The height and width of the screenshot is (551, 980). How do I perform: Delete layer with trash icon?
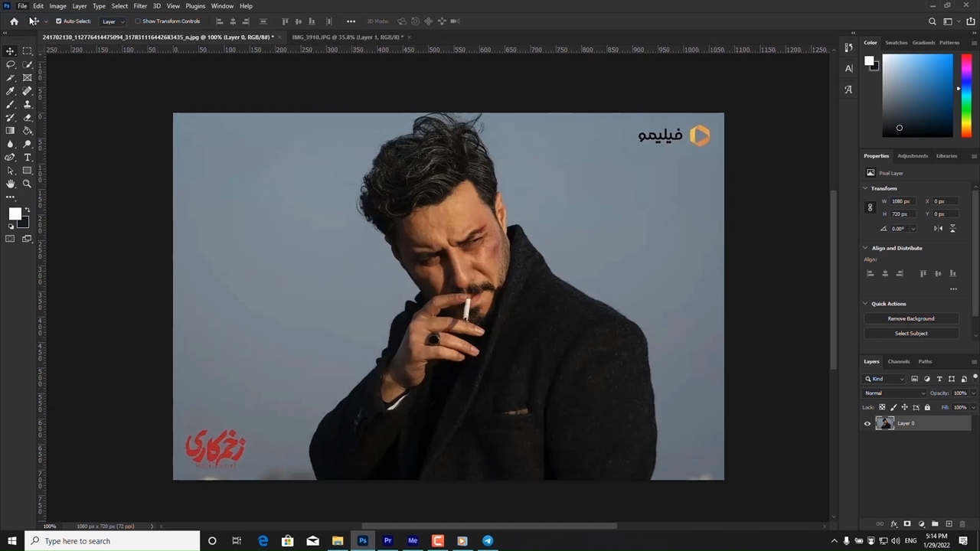pyautogui.click(x=962, y=524)
